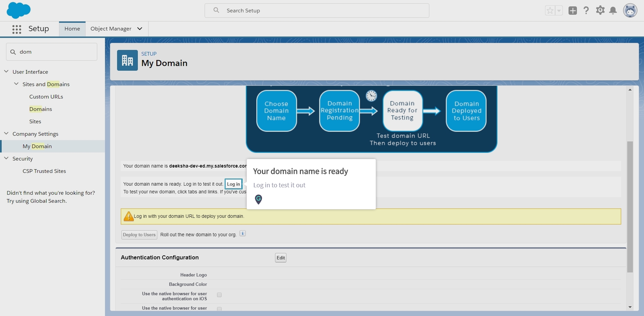
Task: Open the user profile avatar
Action: tap(630, 11)
